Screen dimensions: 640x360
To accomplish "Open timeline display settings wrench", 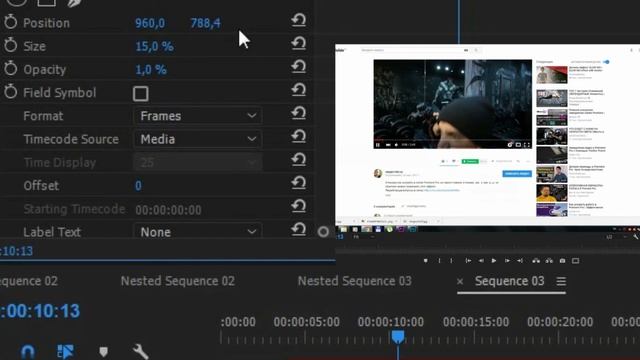I will [x=140, y=351].
